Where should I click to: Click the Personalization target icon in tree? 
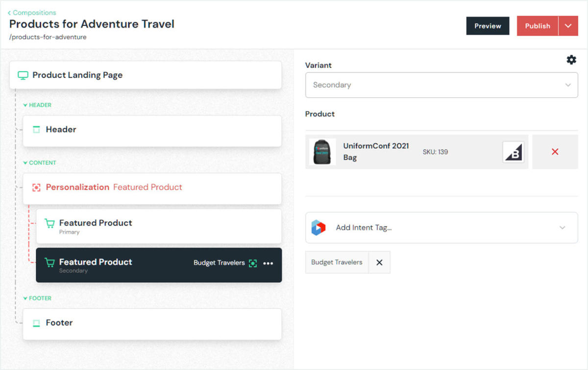point(36,187)
